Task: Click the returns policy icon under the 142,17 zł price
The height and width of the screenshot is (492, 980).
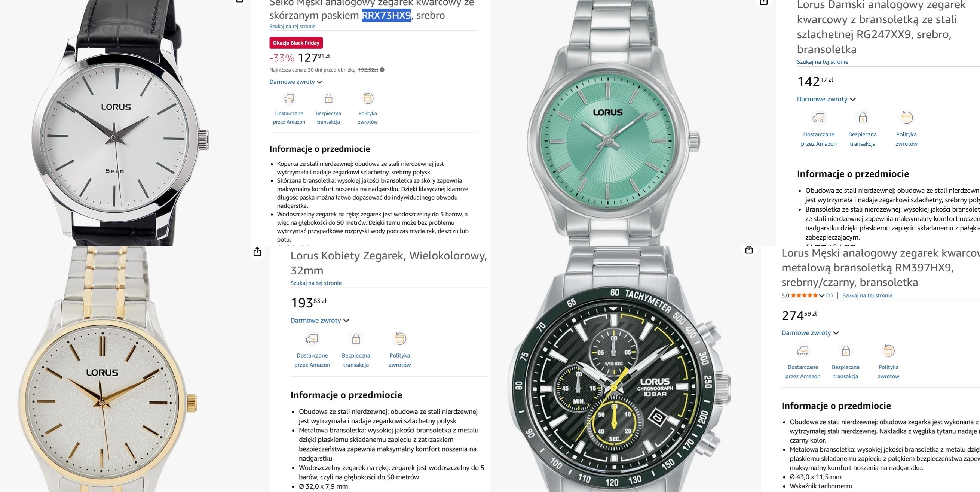Action: (x=907, y=117)
